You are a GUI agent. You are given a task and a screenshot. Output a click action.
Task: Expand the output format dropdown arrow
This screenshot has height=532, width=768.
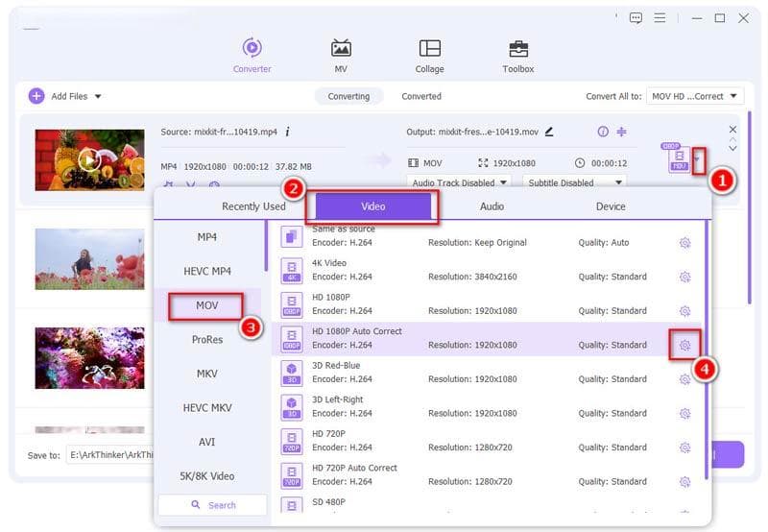coord(698,159)
